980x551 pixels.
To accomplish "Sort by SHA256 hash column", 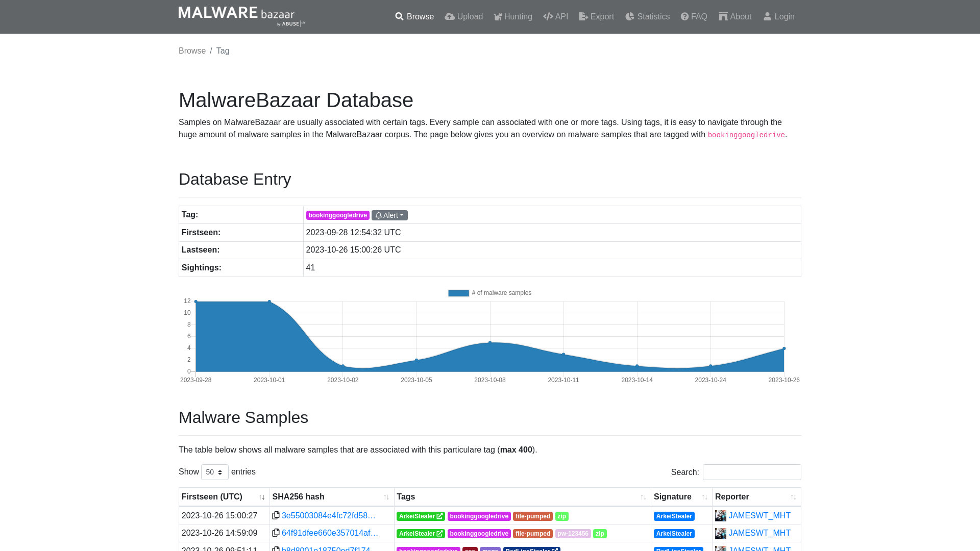I will tap(332, 497).
